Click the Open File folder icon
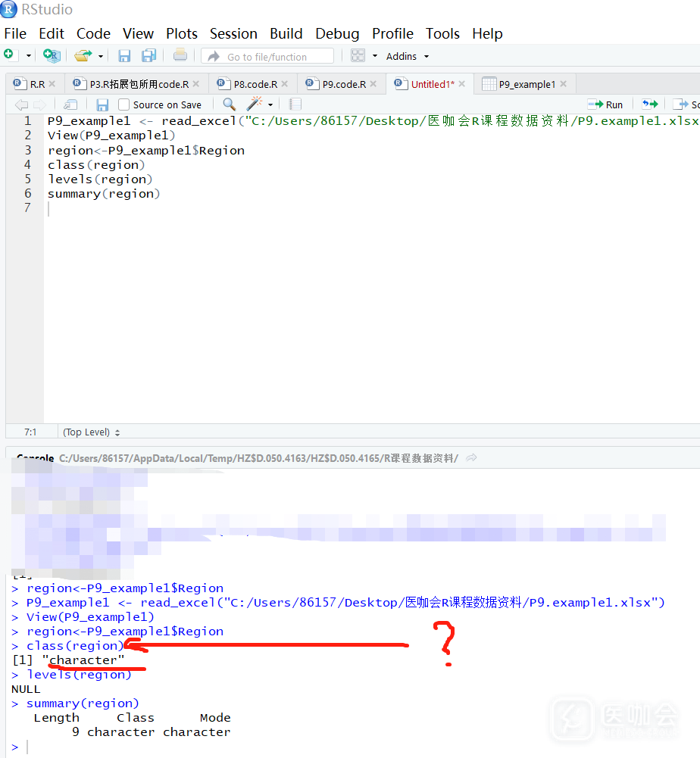 point(82,55)
